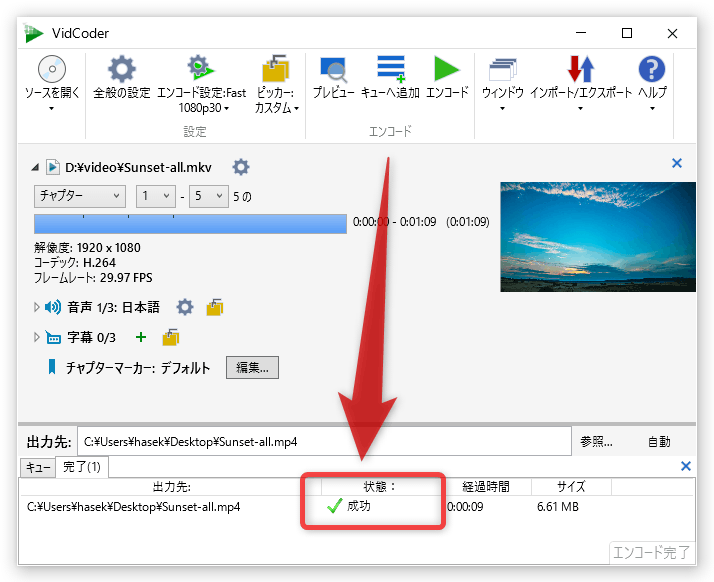714x582 pixels.
Task: Click the output path input field
Action: tap(324, 441)
